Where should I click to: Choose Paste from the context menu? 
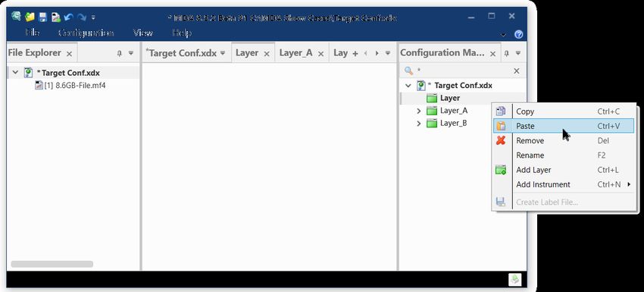[x=563, y=126]
